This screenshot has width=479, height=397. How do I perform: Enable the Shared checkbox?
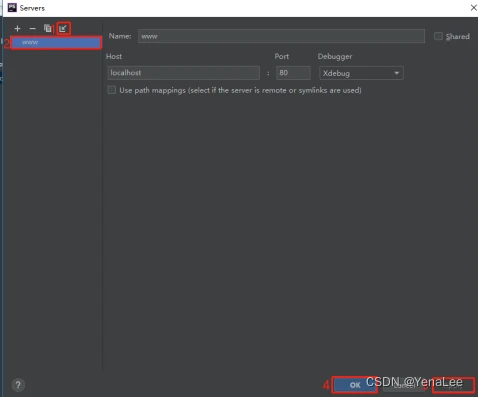point(438,36)
